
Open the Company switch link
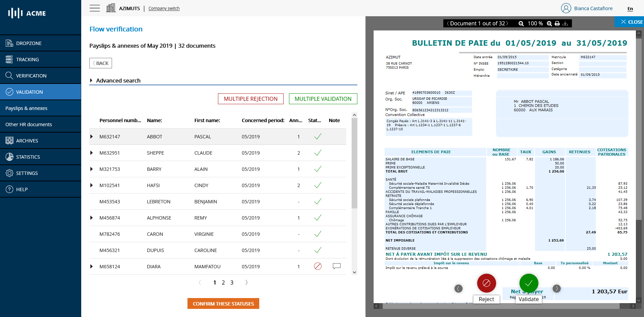[x=164, y=8]
